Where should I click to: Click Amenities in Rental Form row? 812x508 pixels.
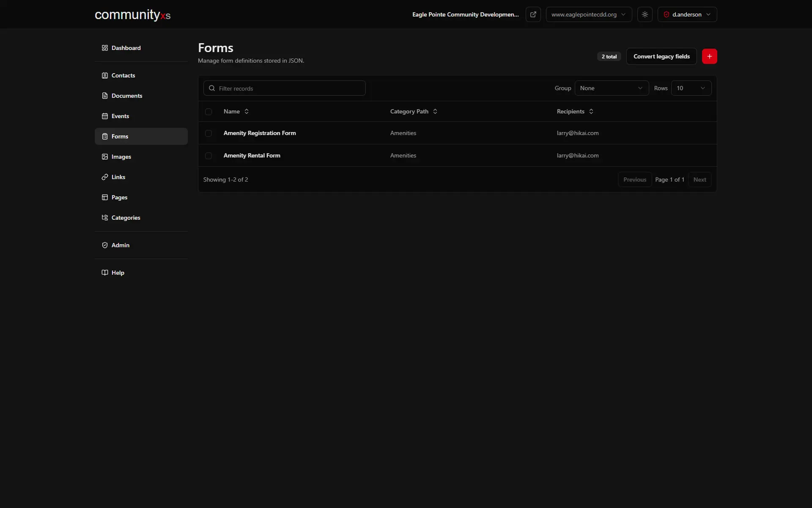403,155
